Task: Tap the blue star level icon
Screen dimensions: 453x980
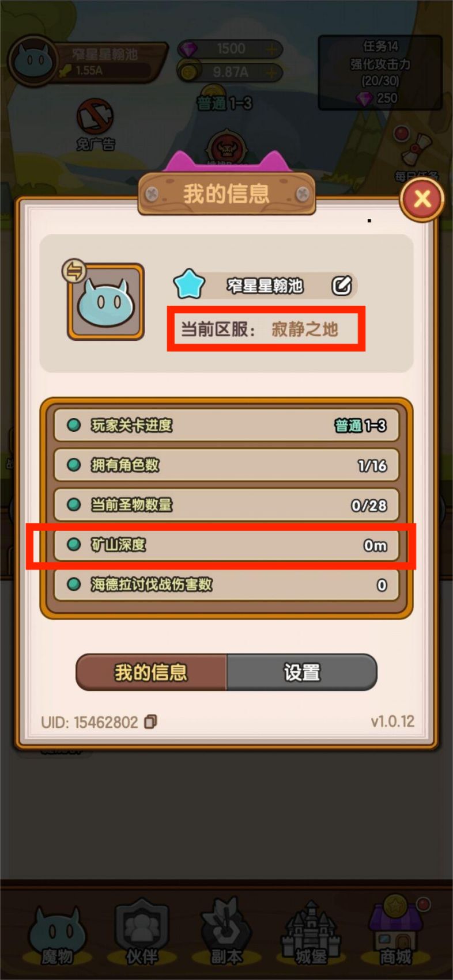Action: coord(189,285)
